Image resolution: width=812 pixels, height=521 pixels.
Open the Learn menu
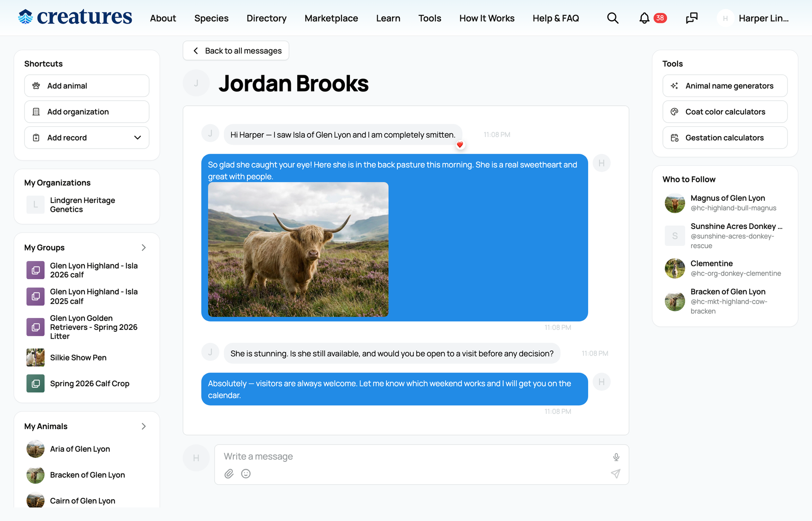pos(388,18)
